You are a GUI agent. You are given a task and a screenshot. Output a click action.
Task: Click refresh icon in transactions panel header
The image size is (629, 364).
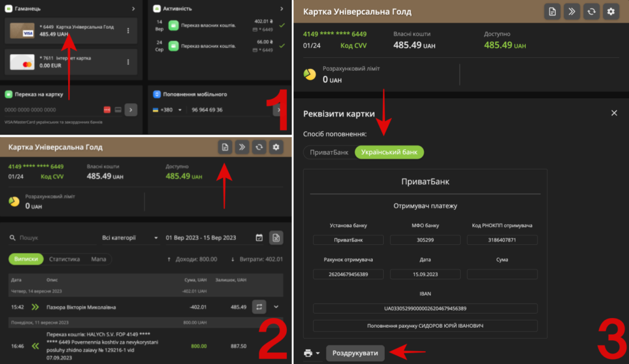[259, 147]
